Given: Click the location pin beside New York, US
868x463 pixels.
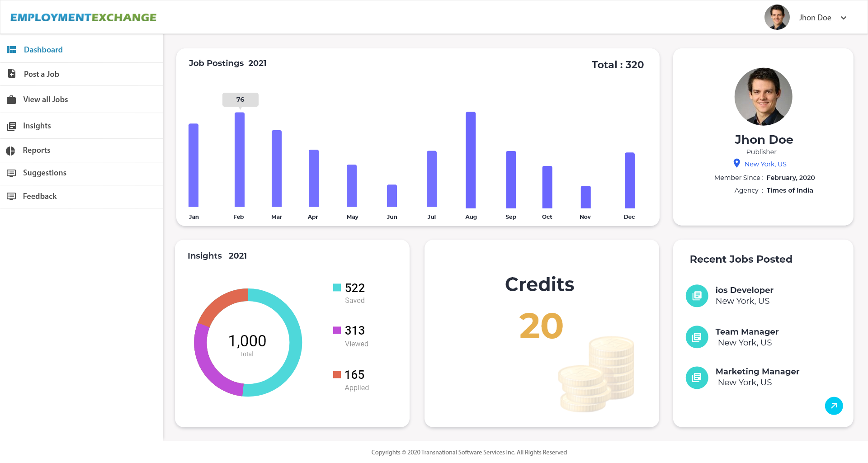Looking at the screenshot, I should tap(736, 163).
